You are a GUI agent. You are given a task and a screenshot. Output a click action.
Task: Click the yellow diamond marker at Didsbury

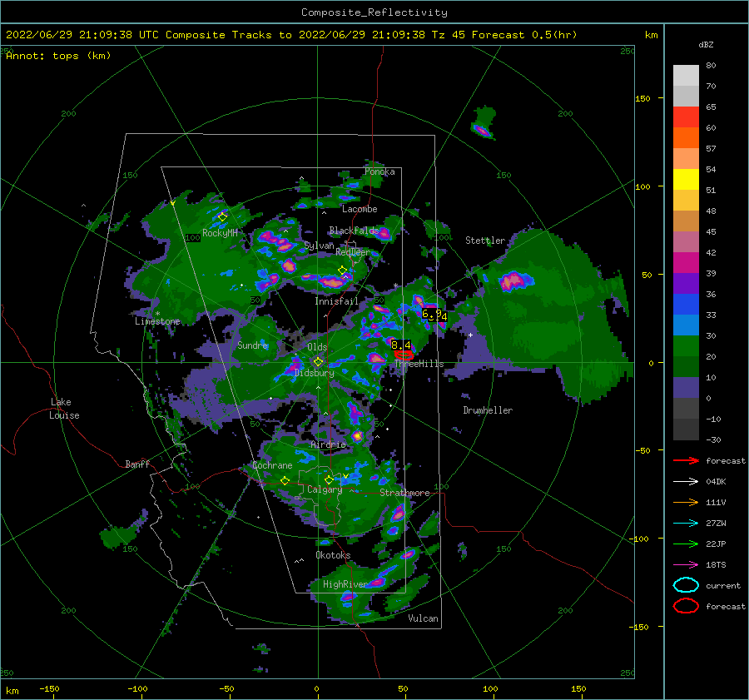(x=318, y=362)
